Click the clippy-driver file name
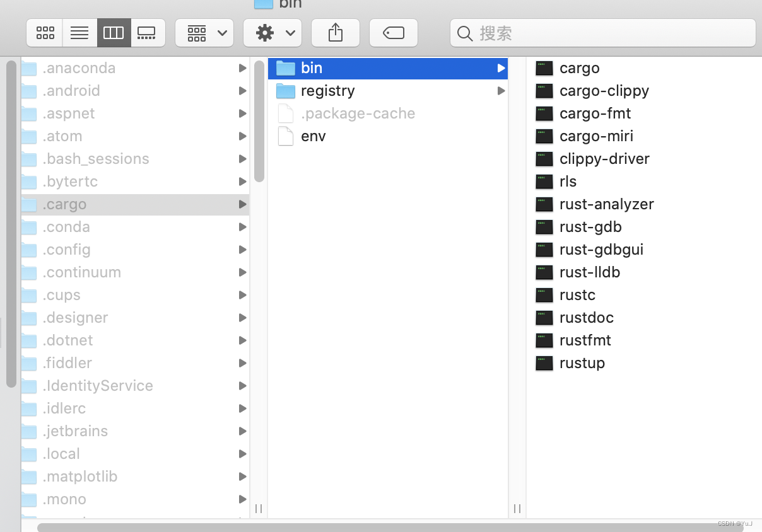Image resolution: width=762 pixels, height=532 pixels. [604, 159]
